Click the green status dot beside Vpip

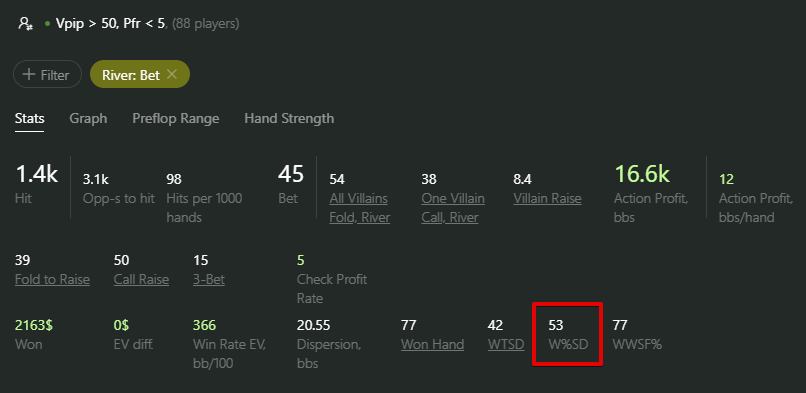pos(47,24)
